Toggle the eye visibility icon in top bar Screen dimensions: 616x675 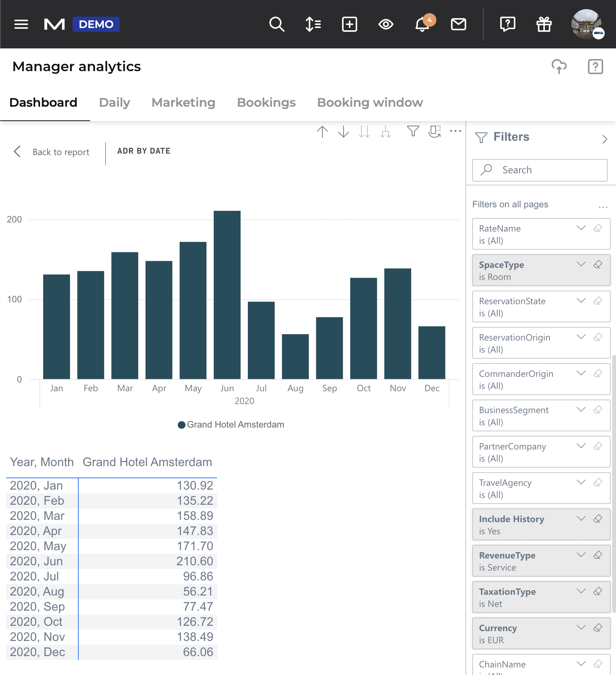(x=386, y=24)
